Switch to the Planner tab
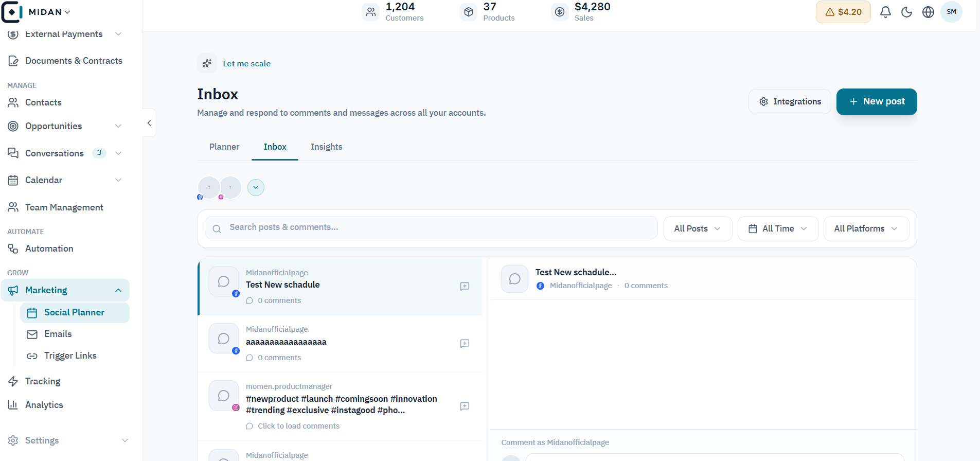Viewport: 980px width, 461px height. (224, 147)
